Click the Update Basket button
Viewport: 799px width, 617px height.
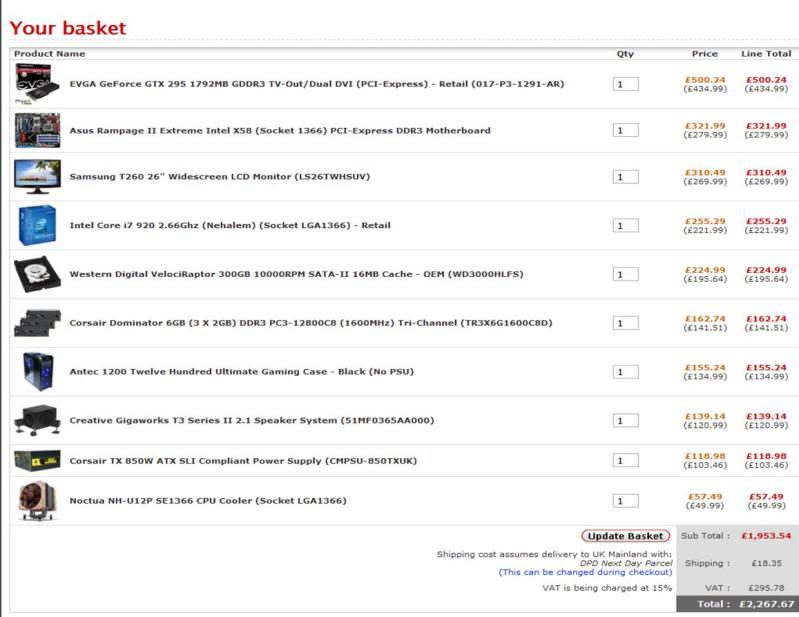tap(626, 536)
